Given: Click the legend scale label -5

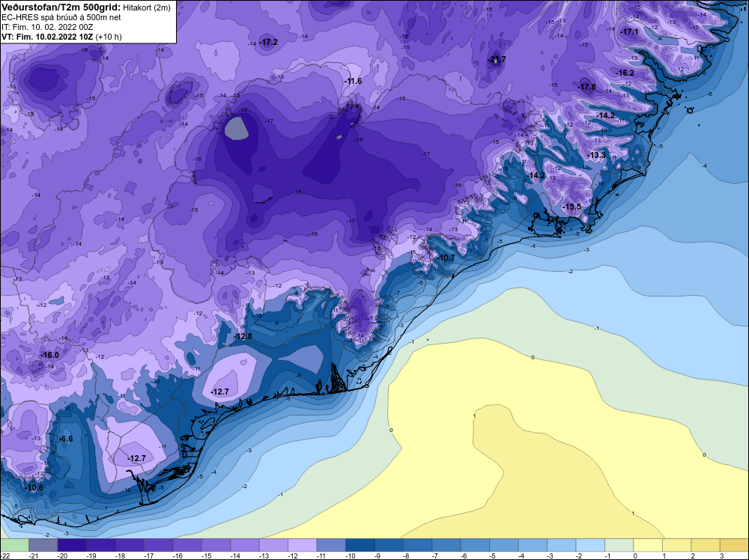Looking at the screenshot, I should pyautogui.click(x=494, y=556).
